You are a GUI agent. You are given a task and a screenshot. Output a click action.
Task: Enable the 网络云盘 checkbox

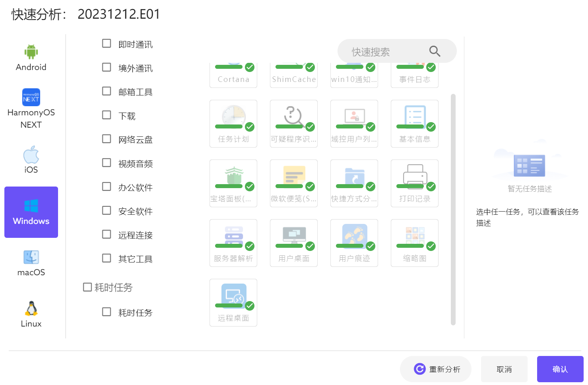[107, 139]
